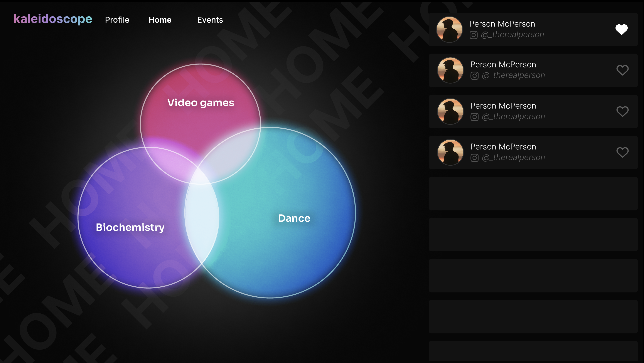644x363 pixels.
Task: Click Instagram icon on fourth person card
Action: pyautogui.click(x=474, y=158)
